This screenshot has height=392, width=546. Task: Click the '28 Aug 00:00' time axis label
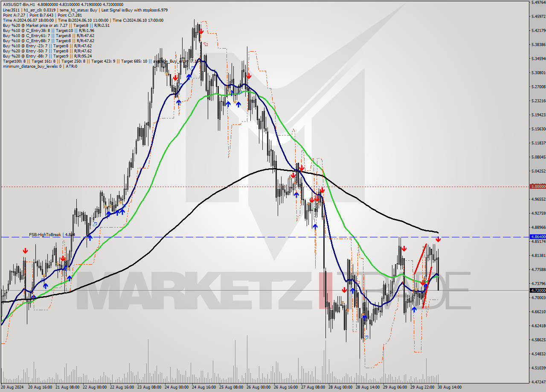(340, 387)
